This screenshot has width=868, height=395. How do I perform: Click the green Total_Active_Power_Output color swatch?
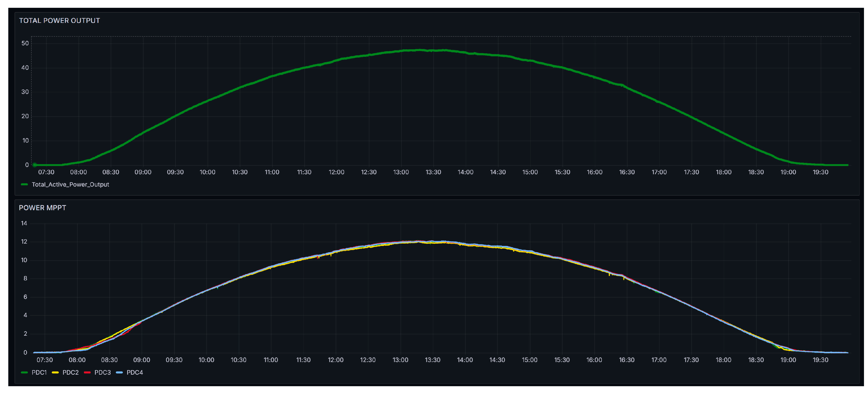24,185
